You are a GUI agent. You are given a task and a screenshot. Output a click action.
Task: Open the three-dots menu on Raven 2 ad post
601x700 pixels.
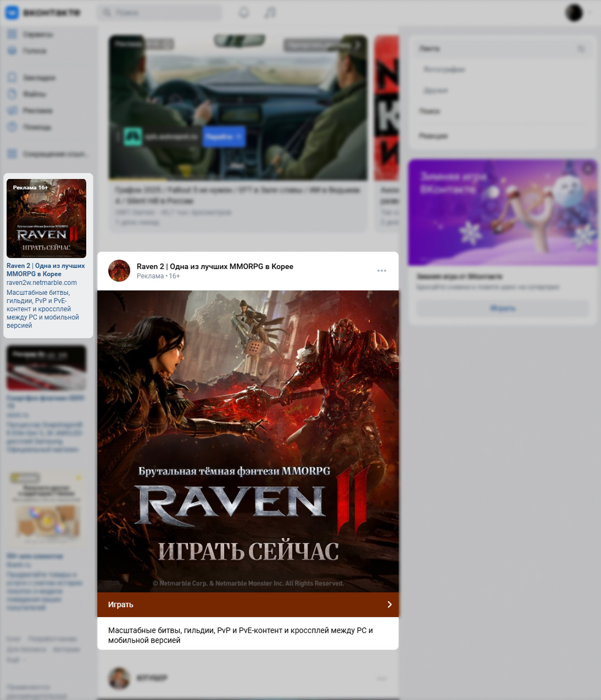[382, 271]
